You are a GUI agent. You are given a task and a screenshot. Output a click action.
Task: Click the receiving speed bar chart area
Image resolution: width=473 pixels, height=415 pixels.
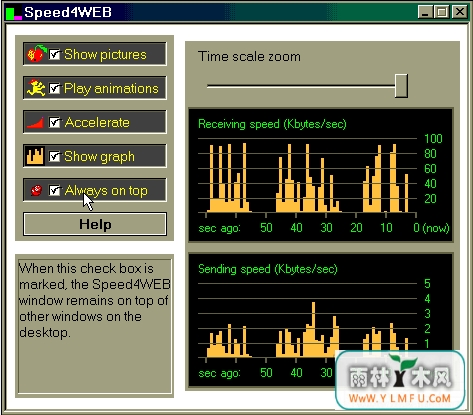pos(307,175)
